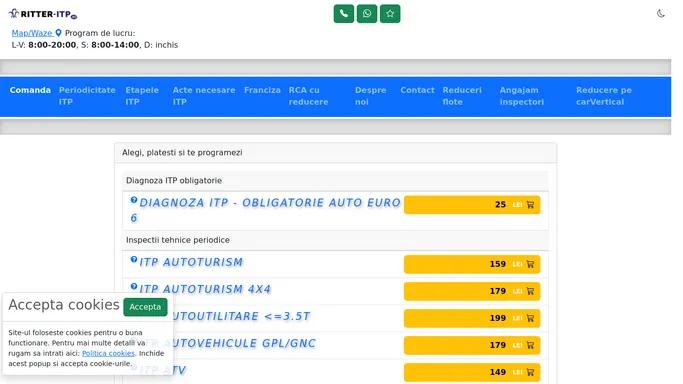Go to Contact menu item
The image size is (683, 384).
[417, 90]
